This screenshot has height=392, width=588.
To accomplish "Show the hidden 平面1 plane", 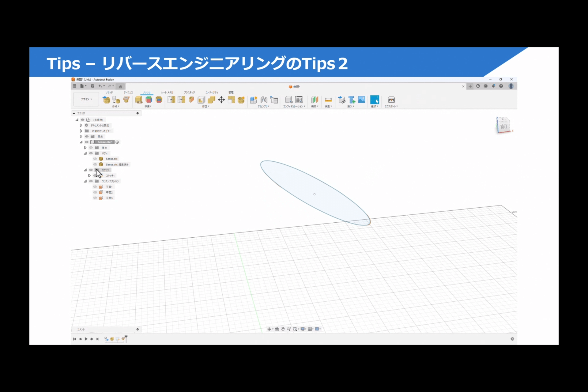I will (95, 187).
